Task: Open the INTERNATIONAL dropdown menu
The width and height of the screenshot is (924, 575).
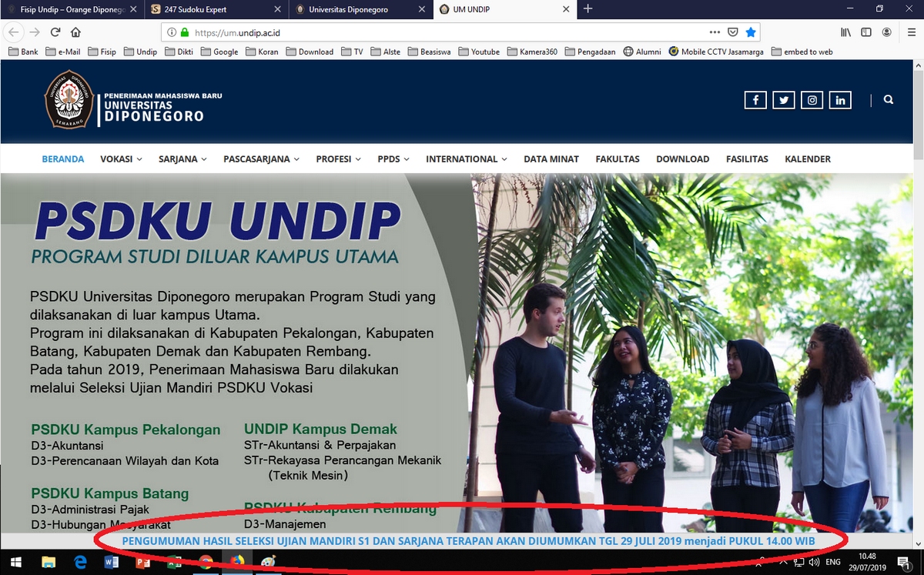Action: (x=466, y=159)
